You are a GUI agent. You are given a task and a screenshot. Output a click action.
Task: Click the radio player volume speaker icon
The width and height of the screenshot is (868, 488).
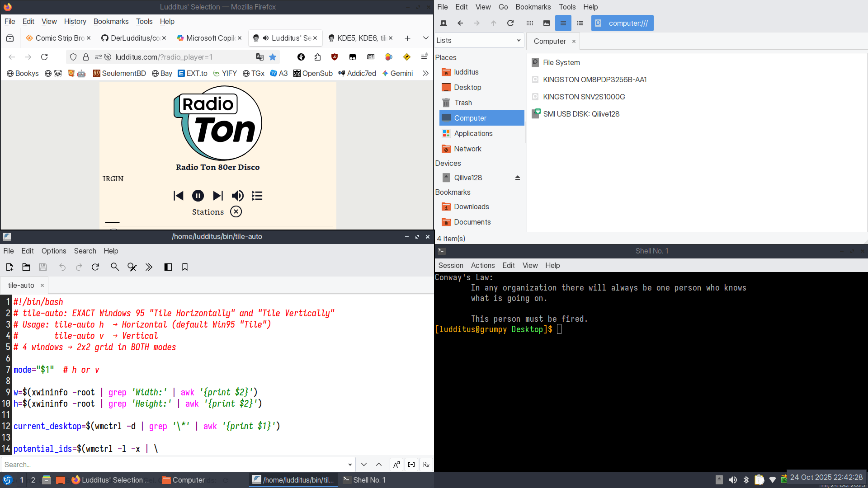pyautogui.click(x=237, y=196)
